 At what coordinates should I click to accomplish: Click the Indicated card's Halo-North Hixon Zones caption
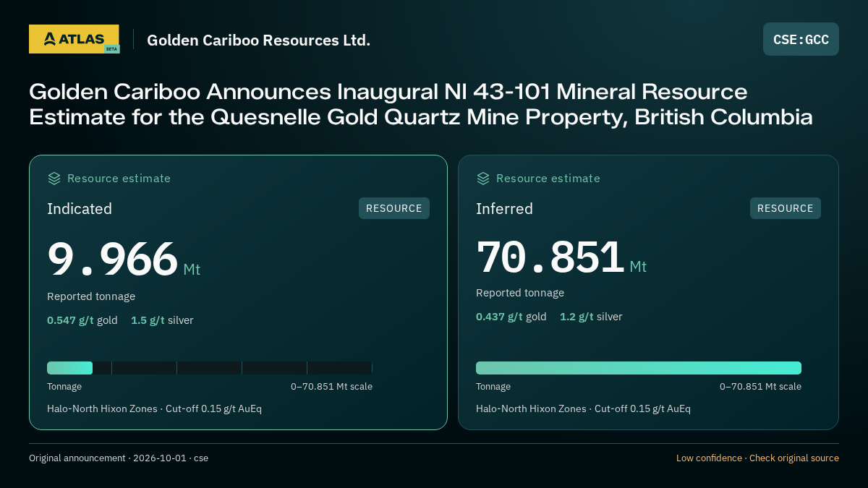[154, 408]
